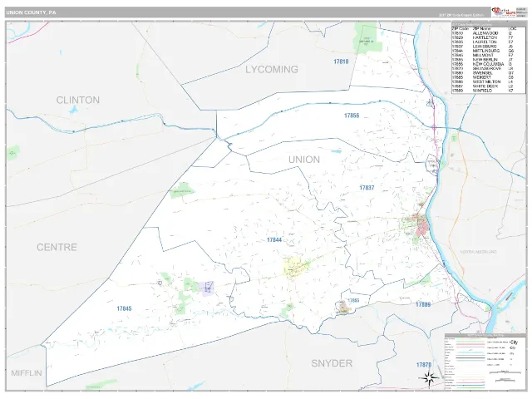Click the 17845 ZIP label on the map

(124, 308)
